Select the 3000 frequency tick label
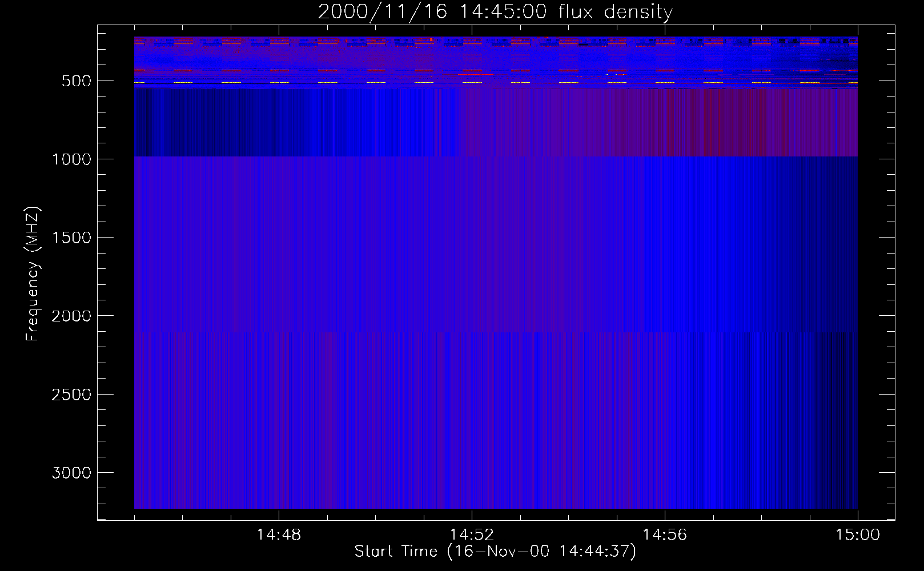924x571 pixels. point(71,473)
